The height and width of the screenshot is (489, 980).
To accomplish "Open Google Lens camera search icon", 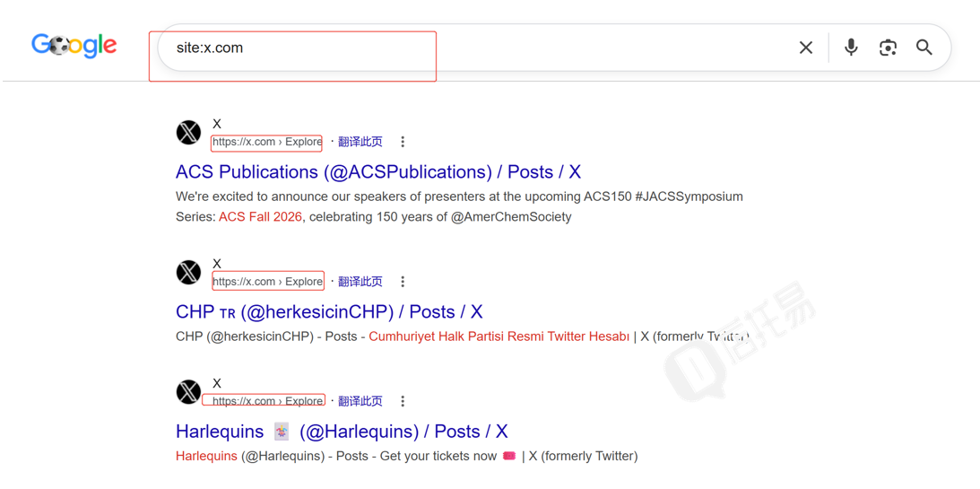I will pos(889,48).
